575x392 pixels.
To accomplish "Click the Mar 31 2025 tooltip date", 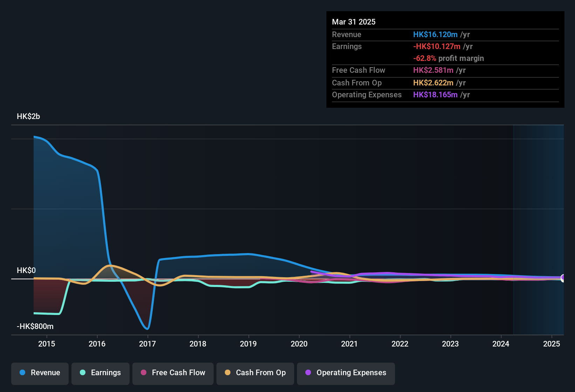I will [354, 22].
